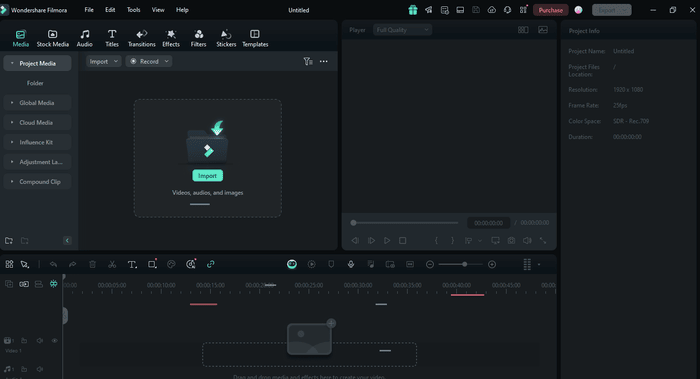The width and height of the screenshot is (700, 379).
Task: Click the cloud upload icon
Action: [492, 10]
